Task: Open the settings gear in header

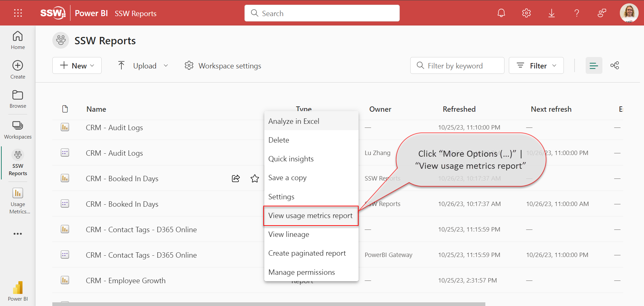Action: [x=526, y=13]
